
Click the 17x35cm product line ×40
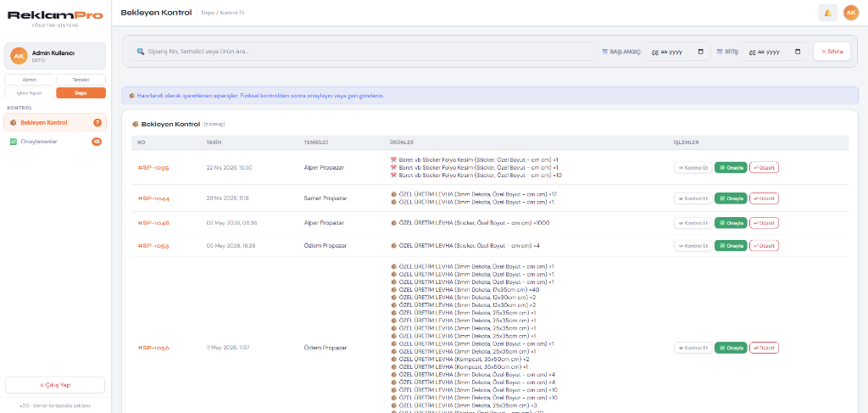465,289
